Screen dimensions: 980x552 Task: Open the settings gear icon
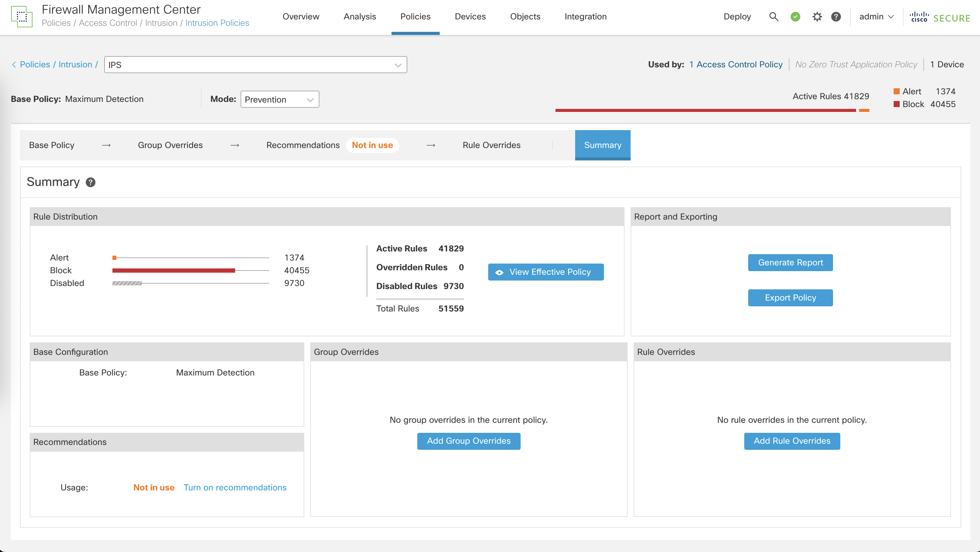817,17
